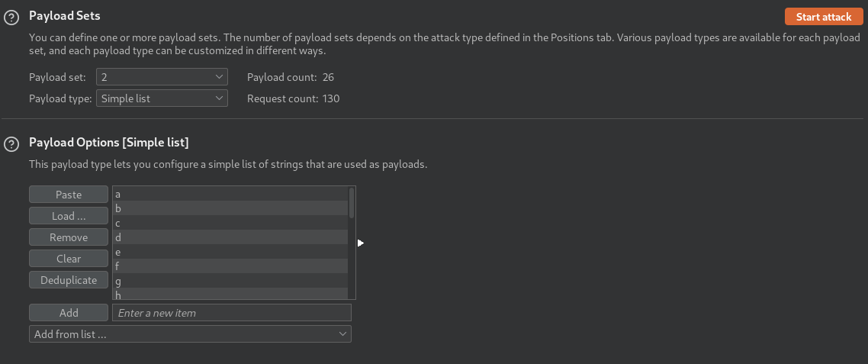Screen dimensions: 868x364
Task: Select payload item a in list
Action: 230,194
